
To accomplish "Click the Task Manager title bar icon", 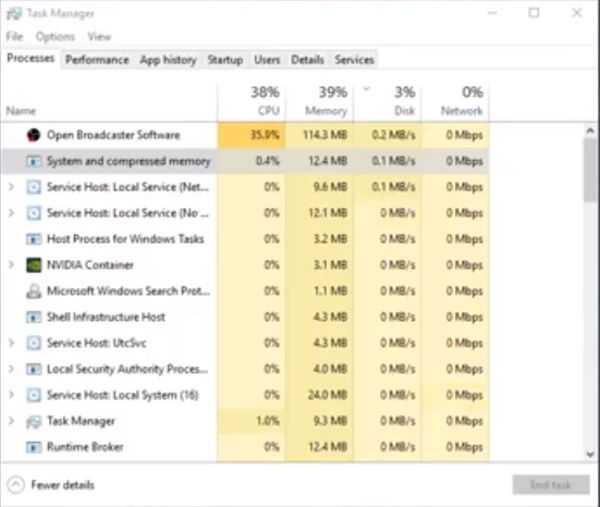I will coord(14,14).
